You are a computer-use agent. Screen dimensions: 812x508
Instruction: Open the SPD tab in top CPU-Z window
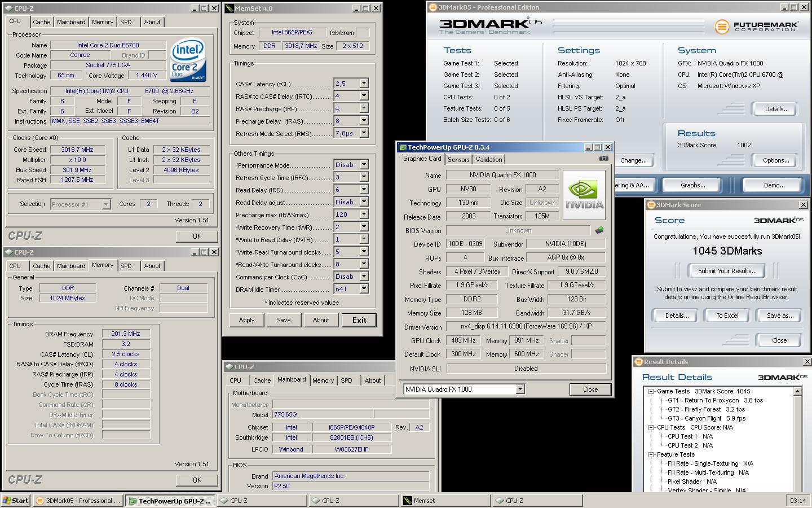(x=126, y=22)
